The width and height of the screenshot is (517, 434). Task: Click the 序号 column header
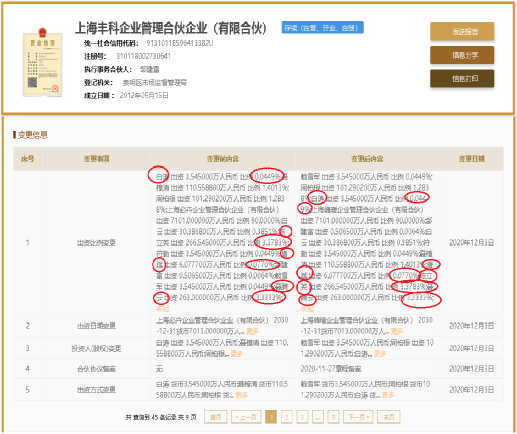pos(28,159)
